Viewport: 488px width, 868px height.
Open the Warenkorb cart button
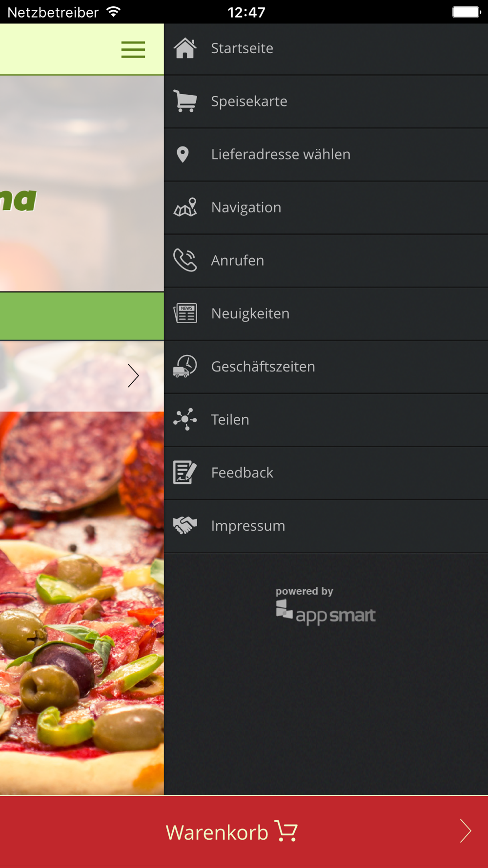244,832
